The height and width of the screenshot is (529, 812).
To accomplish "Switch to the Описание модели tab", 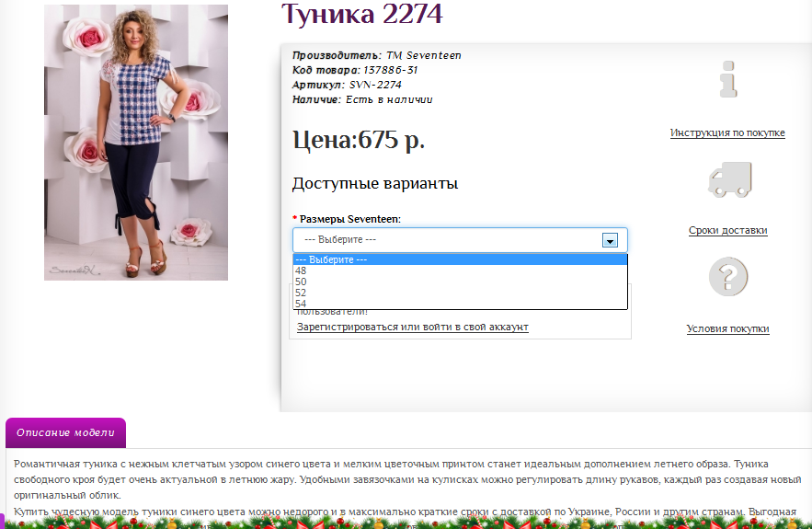I will [65, 432].
